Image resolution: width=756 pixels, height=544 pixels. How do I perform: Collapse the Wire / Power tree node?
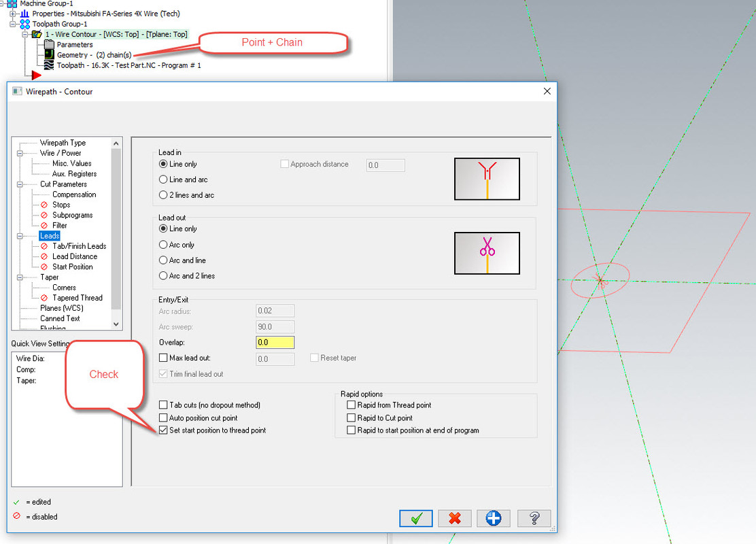20,154
